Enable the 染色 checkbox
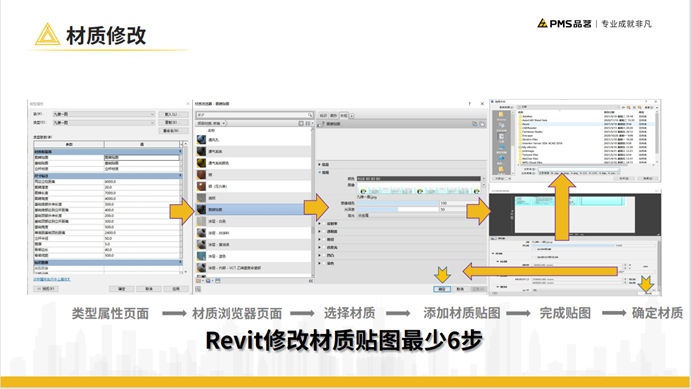This screenshot has width=691, height=389. (x=324, y=263)
